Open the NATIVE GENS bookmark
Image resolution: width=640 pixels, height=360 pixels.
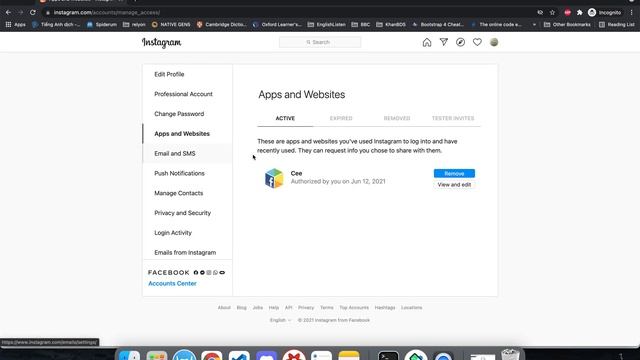click(171, 24)
